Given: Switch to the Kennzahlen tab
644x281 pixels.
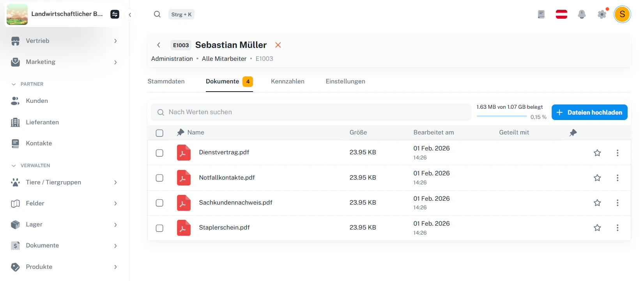Looking at the screenshot, I should [288, 81].
